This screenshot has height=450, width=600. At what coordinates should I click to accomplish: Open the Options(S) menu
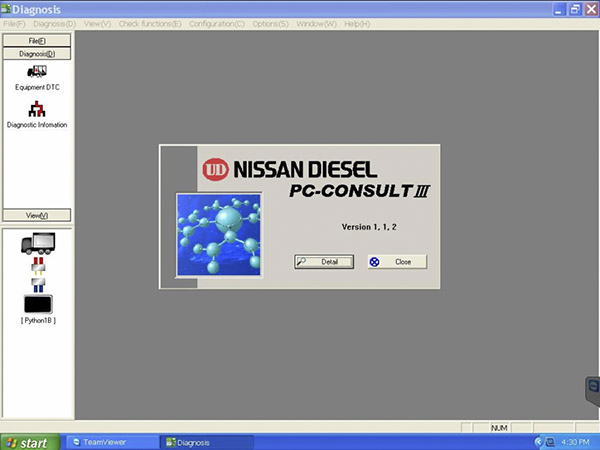270,23
